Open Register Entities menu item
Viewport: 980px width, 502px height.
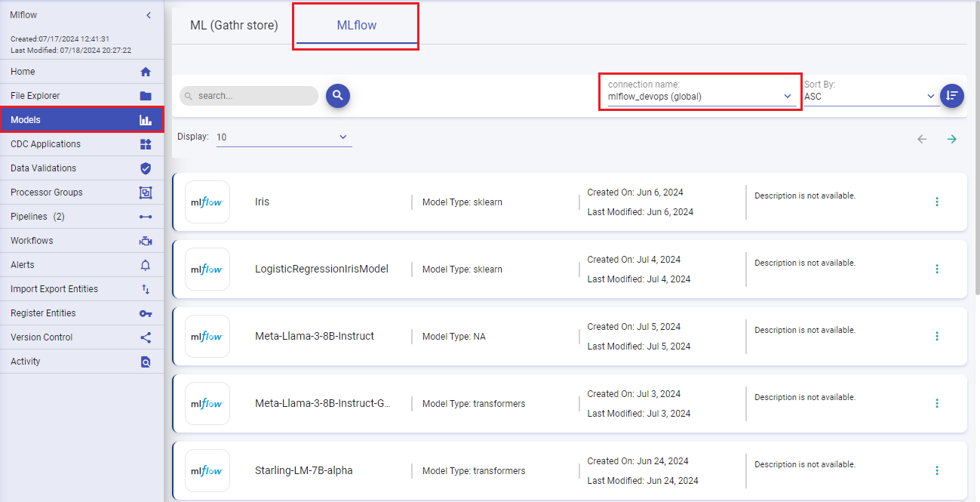pyautogui.click(x=81, y=313)
